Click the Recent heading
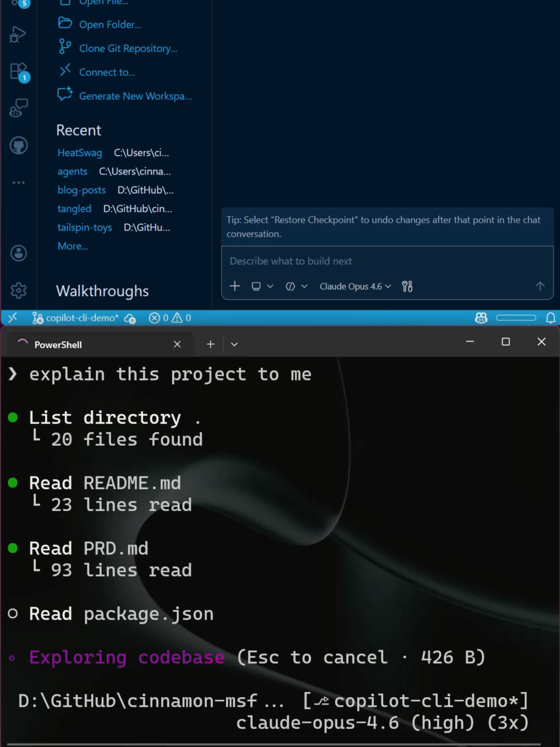The image size is (560, 747). [78, 130]
